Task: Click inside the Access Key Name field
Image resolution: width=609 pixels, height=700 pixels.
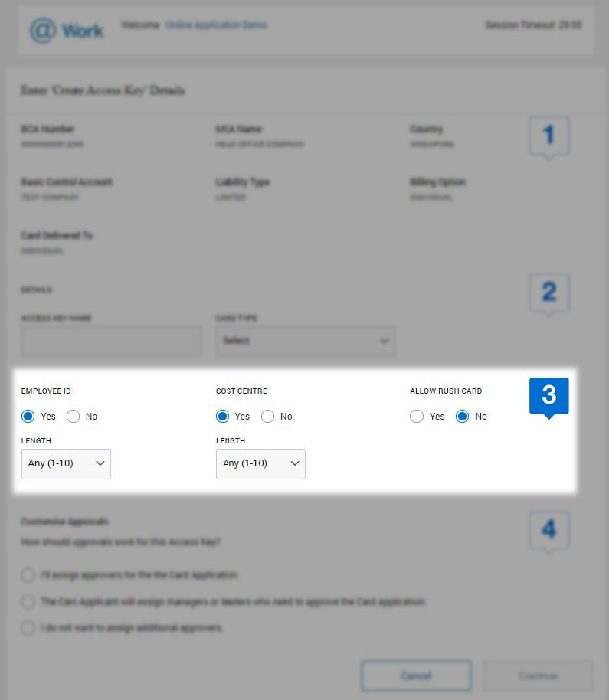Action: pyautogui.click(x=110, y=341)
